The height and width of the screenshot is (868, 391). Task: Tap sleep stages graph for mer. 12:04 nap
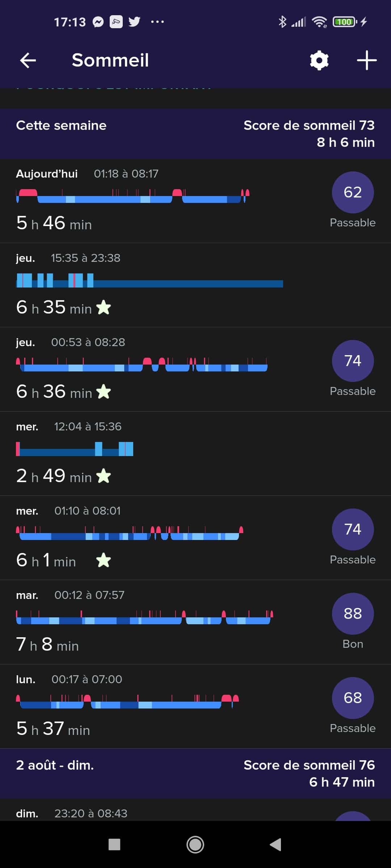point(75,449)
